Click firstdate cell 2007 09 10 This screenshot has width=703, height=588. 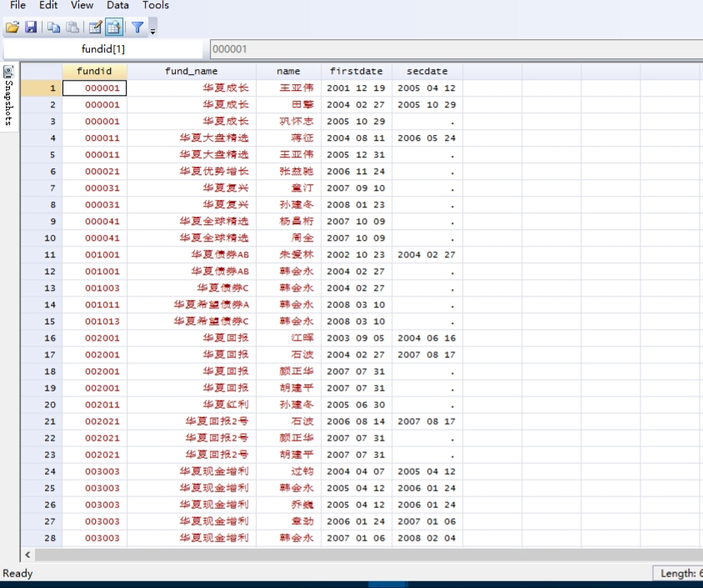[x=356, y=187]
